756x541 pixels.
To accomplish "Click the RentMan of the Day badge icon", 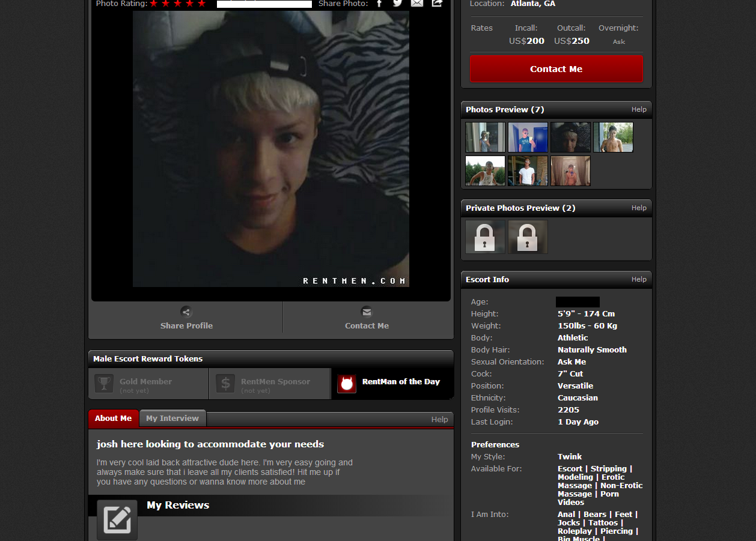I will (347, 384).
